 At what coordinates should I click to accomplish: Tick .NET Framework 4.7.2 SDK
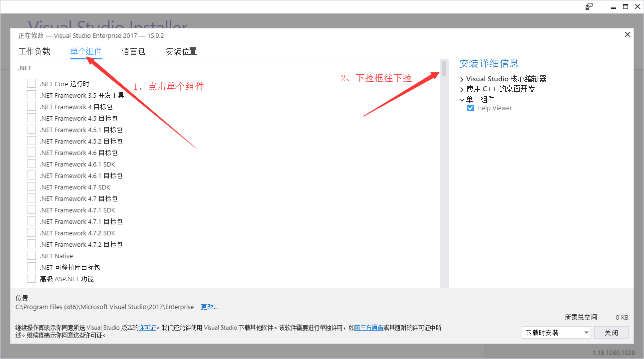[x=31, y=233]
